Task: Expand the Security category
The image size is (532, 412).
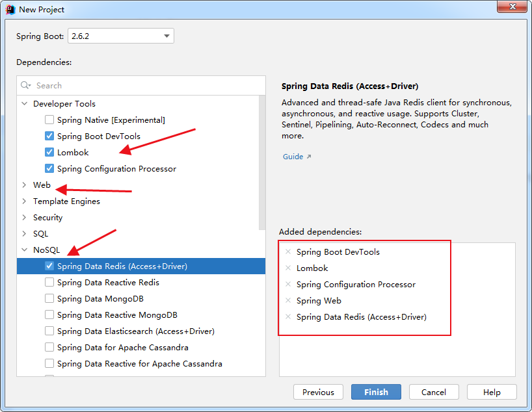Action: (25, 218)
